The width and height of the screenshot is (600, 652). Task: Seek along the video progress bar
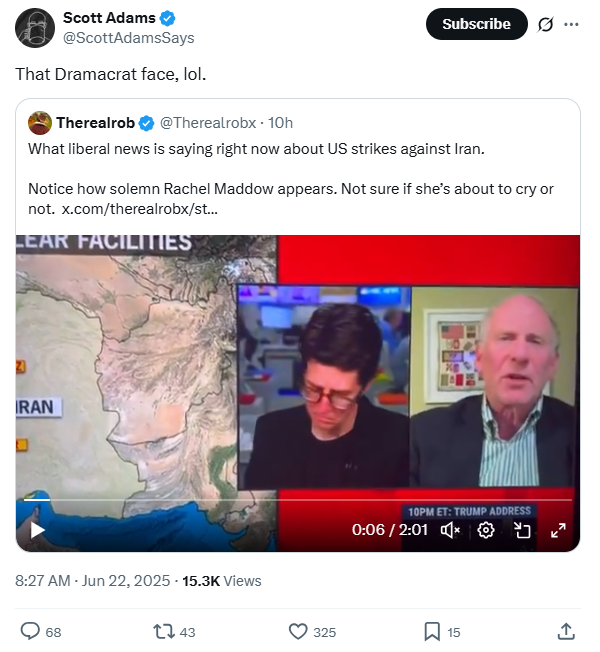(298, 499)
